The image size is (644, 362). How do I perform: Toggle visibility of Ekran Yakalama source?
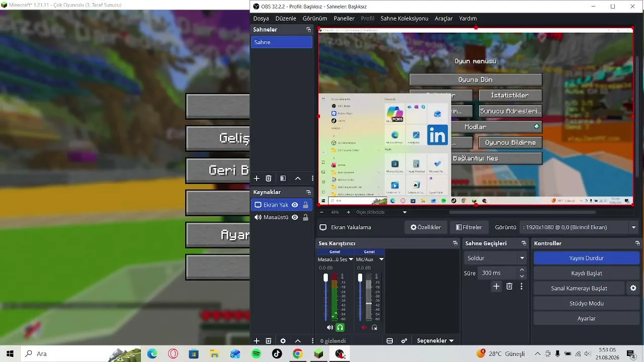tap(295, 205)
